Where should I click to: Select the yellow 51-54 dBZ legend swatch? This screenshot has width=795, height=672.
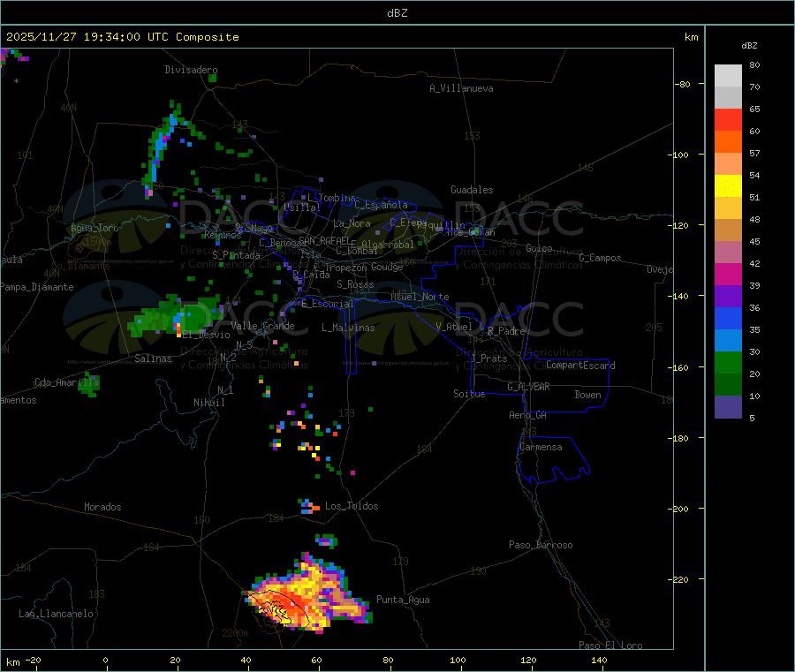[x=728, y=186]
